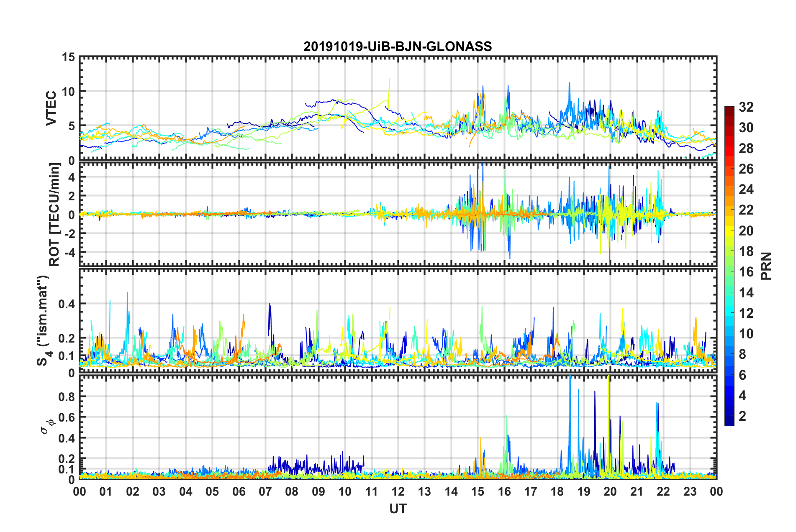Click hour label 01 on UT axis

[x=106, y=491]
